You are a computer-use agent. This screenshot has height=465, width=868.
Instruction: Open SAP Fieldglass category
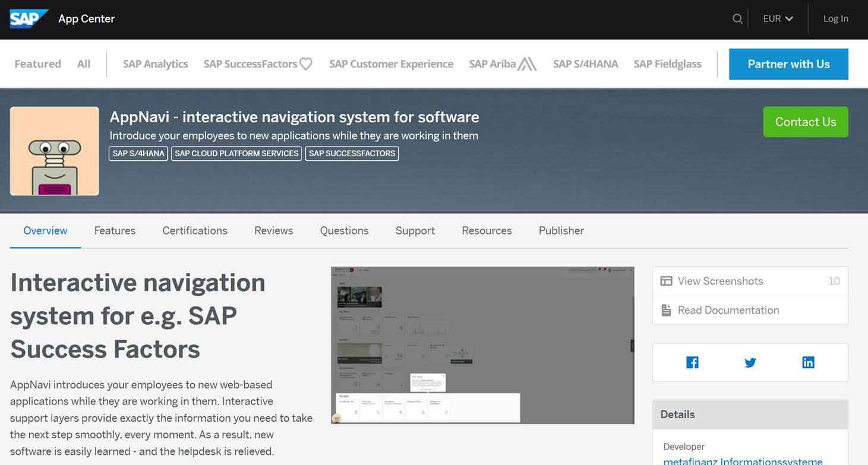coord(667,64)
